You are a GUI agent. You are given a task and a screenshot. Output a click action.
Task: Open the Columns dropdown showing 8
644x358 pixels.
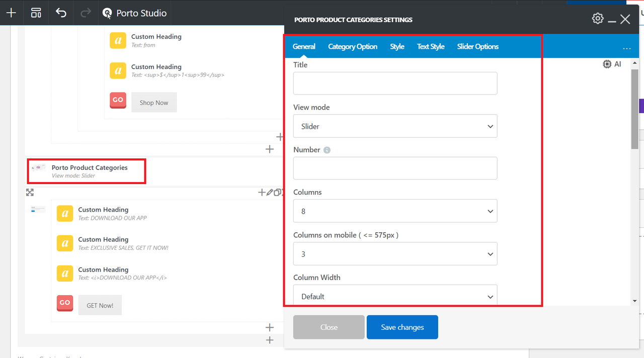[x=395, y=211]
